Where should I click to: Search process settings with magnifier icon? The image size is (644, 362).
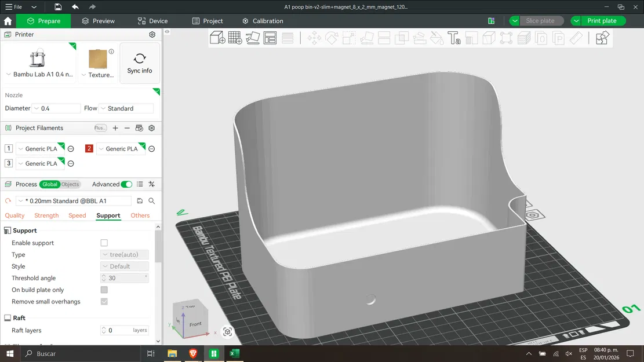click(152, 201)
